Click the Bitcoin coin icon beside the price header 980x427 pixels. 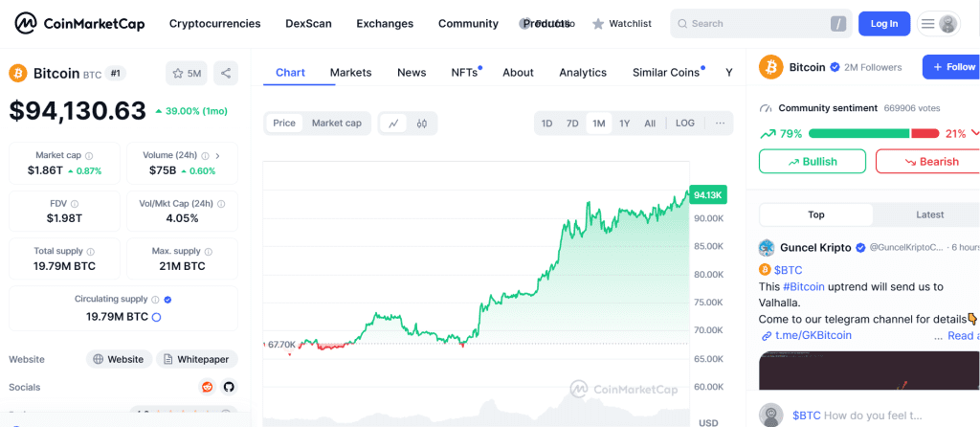[x=18, y=73]
